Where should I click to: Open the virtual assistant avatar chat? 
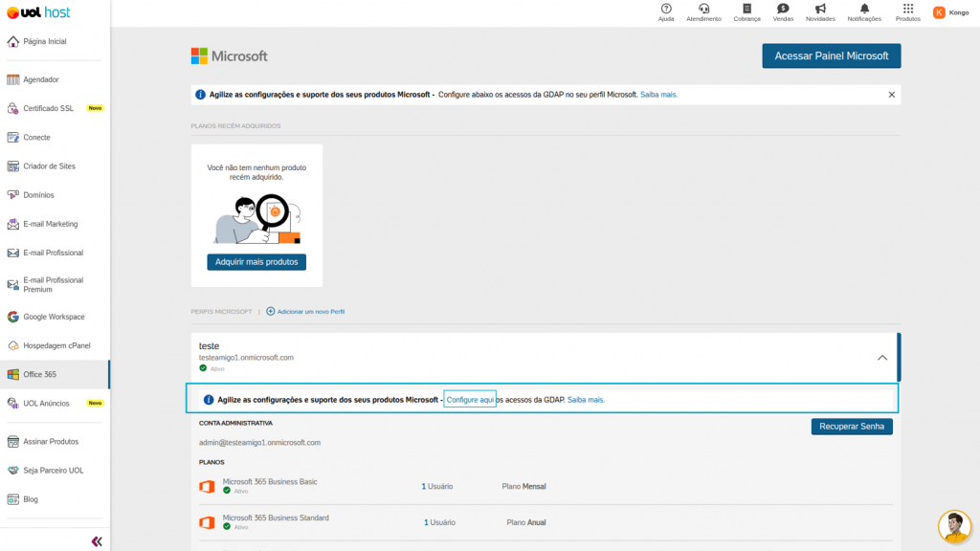954,526
